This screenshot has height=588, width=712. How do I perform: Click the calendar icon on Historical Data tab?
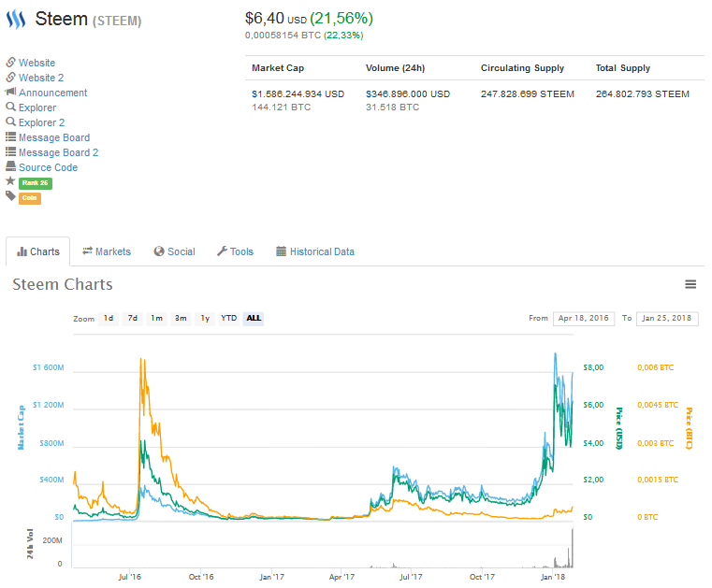pyautogui.click(x=281, y=251)
